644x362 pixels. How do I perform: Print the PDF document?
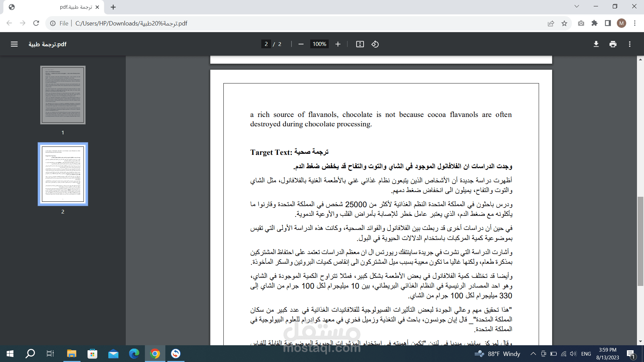pyautogui.click(x=613, y=44)
